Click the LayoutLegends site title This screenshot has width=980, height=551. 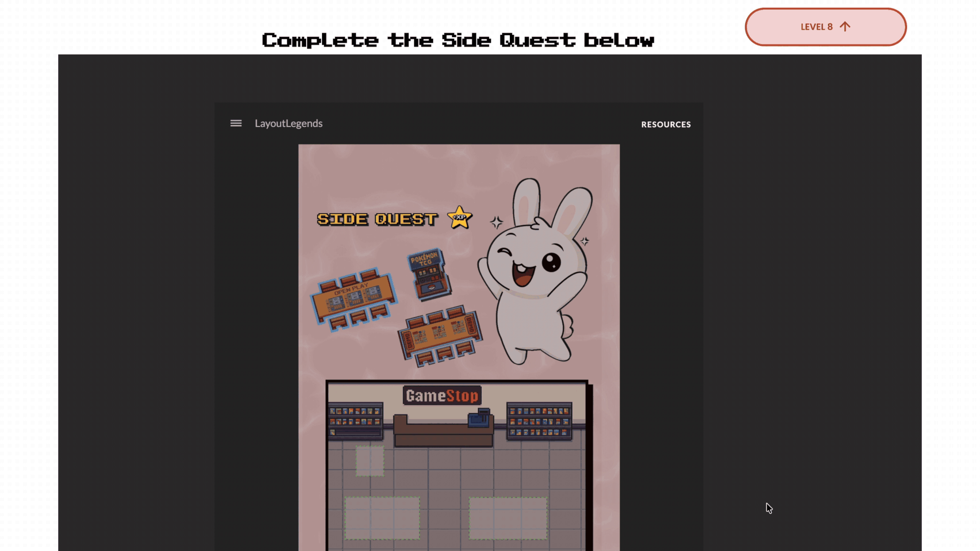288,123
